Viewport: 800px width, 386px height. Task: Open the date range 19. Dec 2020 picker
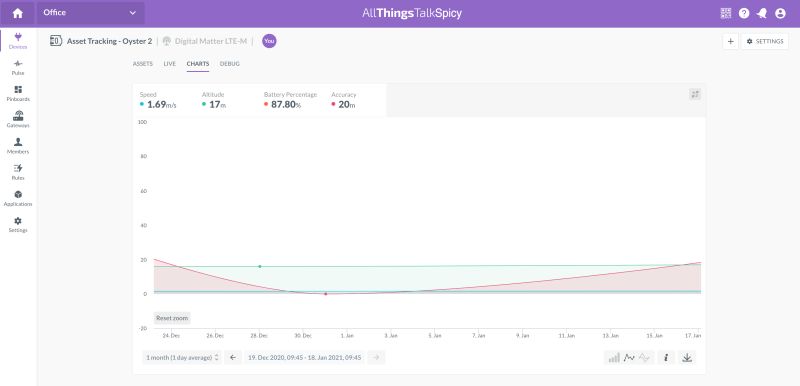click(x=305, y=357)
